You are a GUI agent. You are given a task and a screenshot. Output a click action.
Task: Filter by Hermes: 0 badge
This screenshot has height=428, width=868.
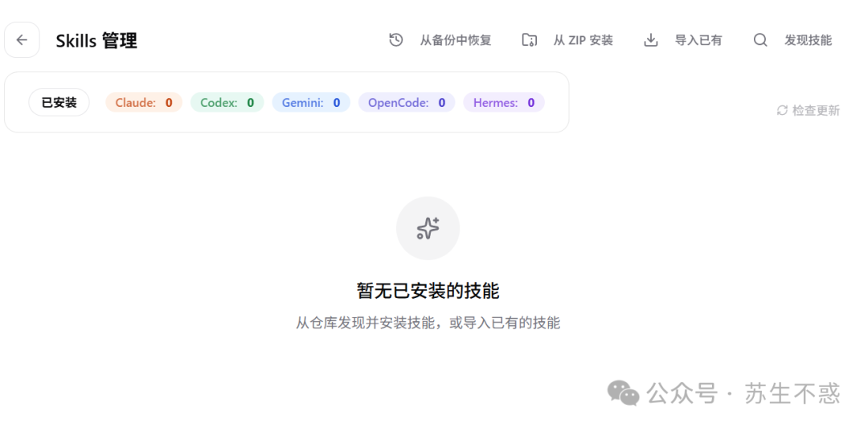click(504, 102)
